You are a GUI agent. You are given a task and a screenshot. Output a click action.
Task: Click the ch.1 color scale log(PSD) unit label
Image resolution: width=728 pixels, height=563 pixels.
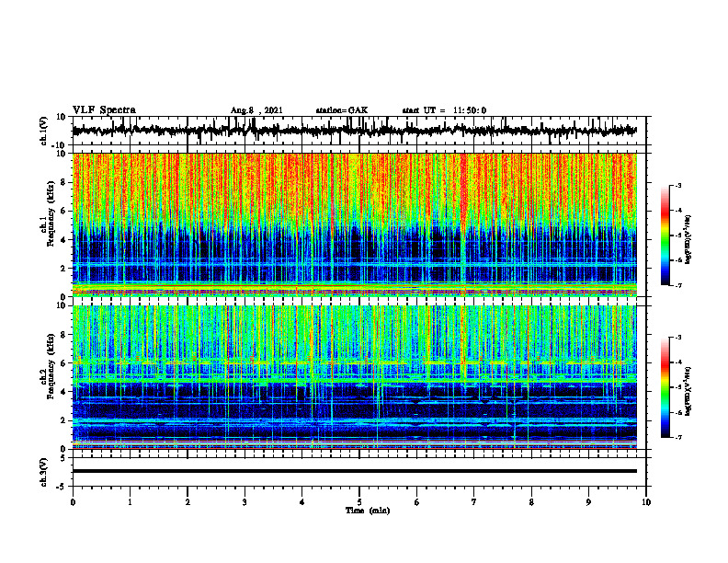[x=688, y=239]
